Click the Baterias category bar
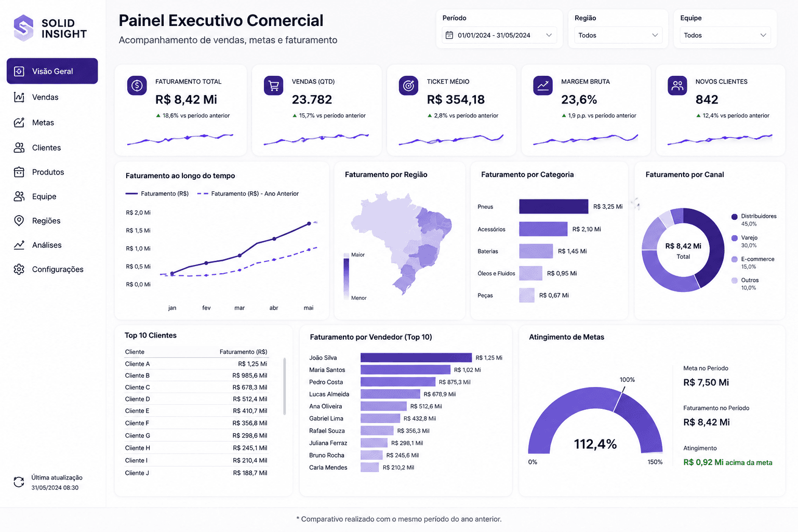This screenshot has height=532, width=798. (536, 251)
